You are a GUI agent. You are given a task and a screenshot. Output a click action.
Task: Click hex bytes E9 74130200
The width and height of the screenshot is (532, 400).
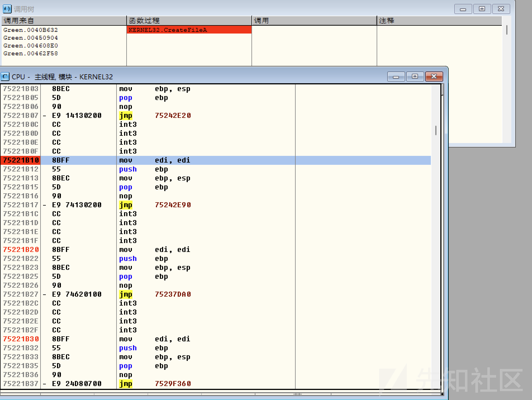click(77, 205)
